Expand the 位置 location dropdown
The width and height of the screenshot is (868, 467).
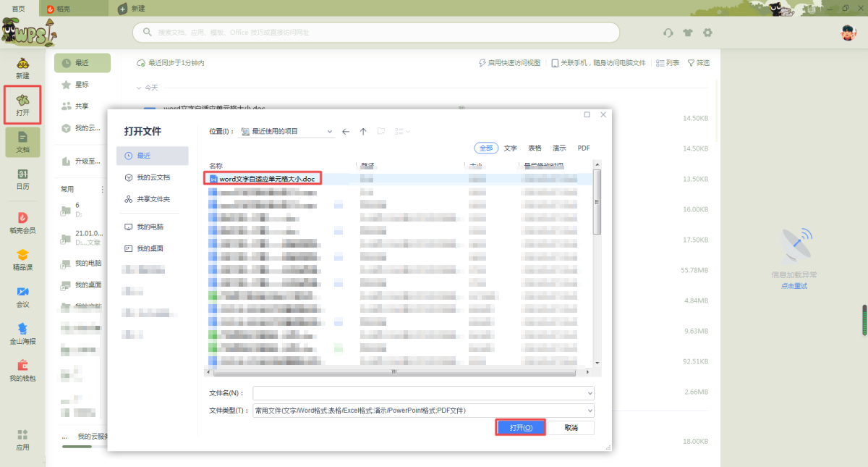tap(330, 132)
